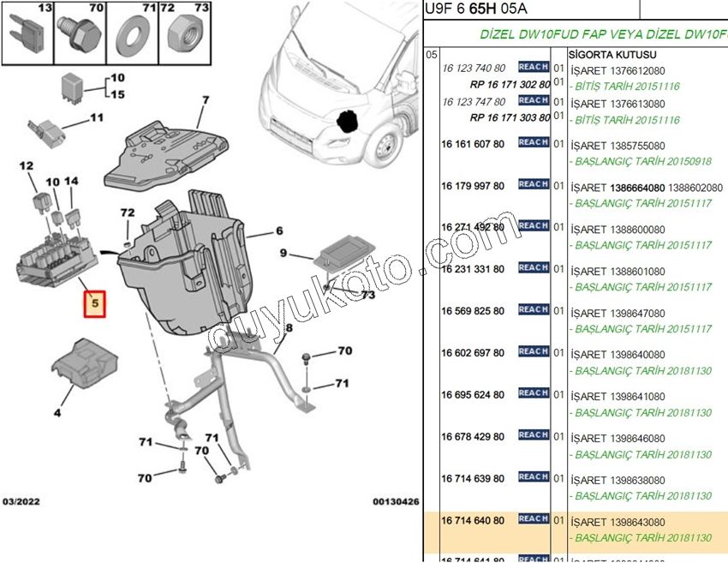Click the REACH badge beside 16 161 607 80
This screenshot has height=563, width=728.
click(534, 142)
